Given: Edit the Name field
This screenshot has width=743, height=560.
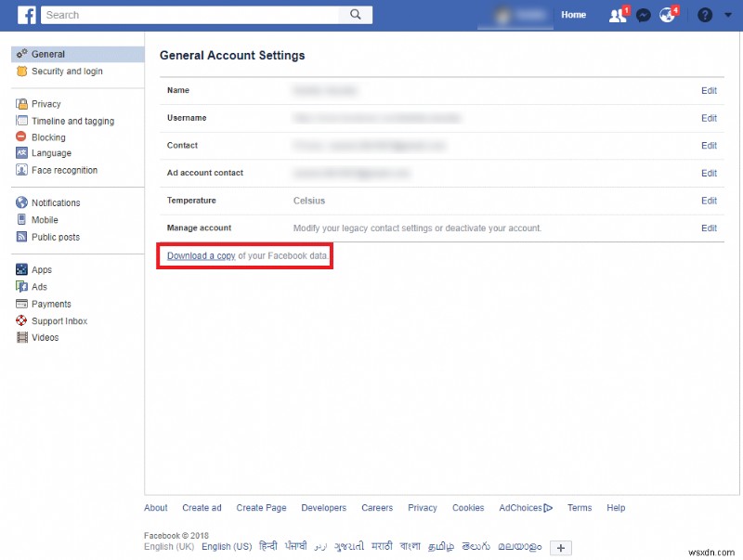Looking at the screenshot, I should 709,90.
